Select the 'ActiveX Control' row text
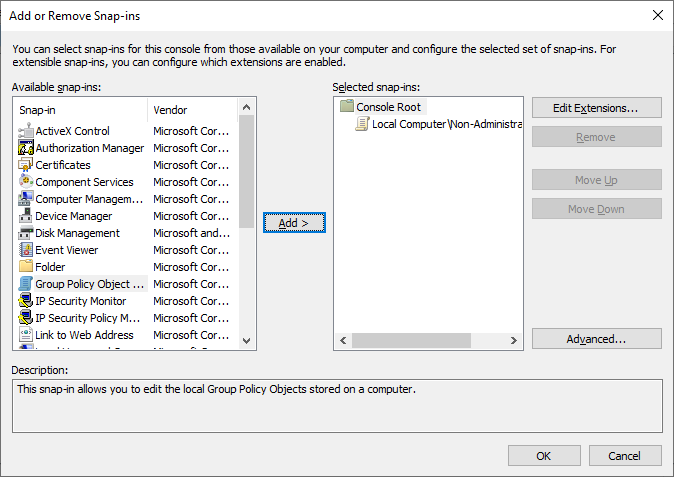Viewport: 674px width, 477px height. (72, 131)
